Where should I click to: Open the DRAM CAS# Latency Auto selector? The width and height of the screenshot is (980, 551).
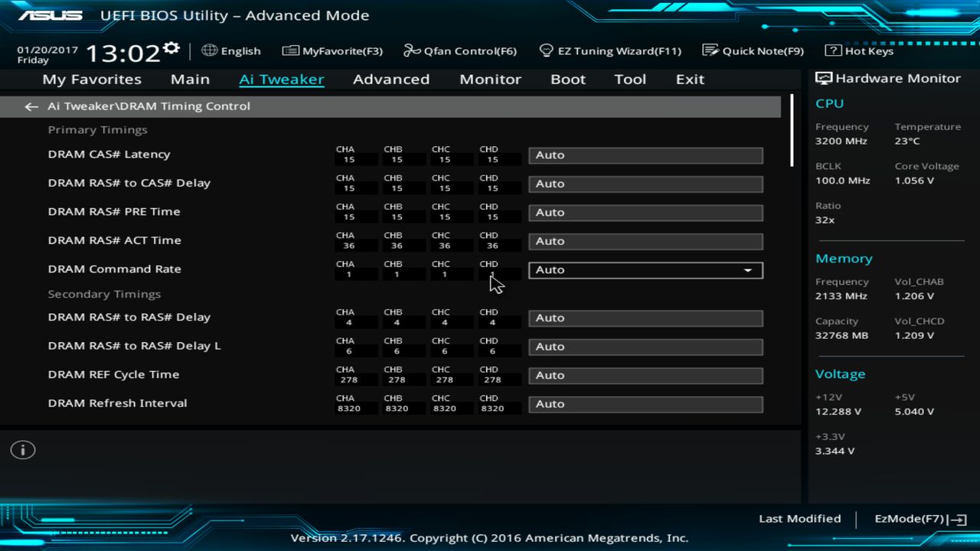click(645, 155)
